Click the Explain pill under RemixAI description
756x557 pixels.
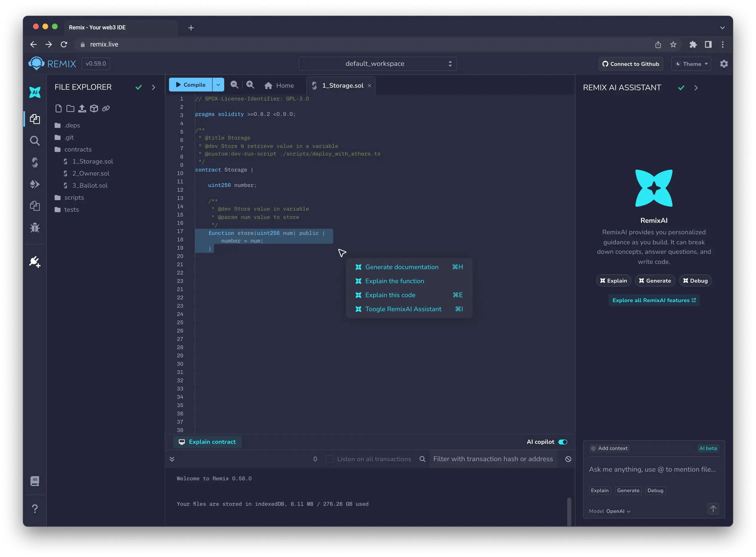click(x=613, y=281)
